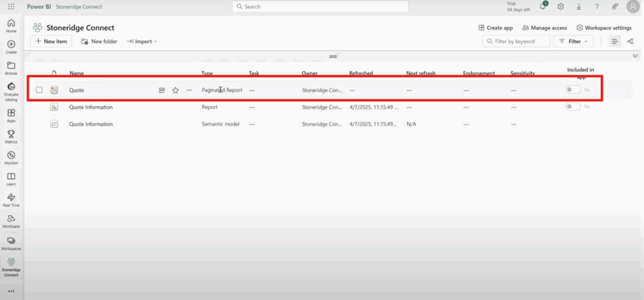Go to Home in left sidebar

point(11,26)
